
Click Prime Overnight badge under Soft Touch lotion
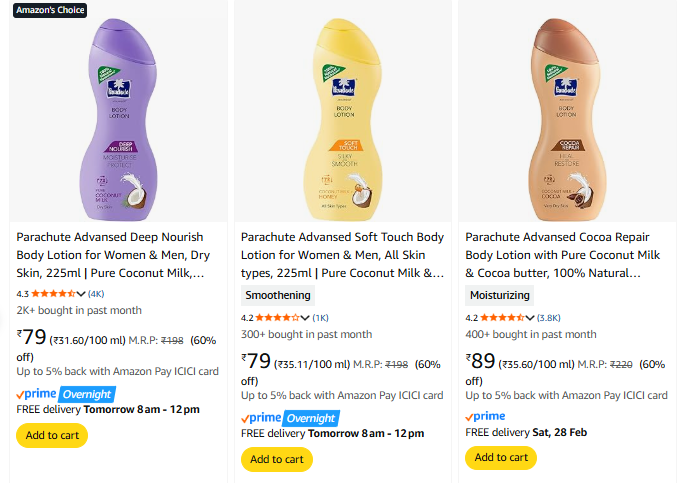290,417
